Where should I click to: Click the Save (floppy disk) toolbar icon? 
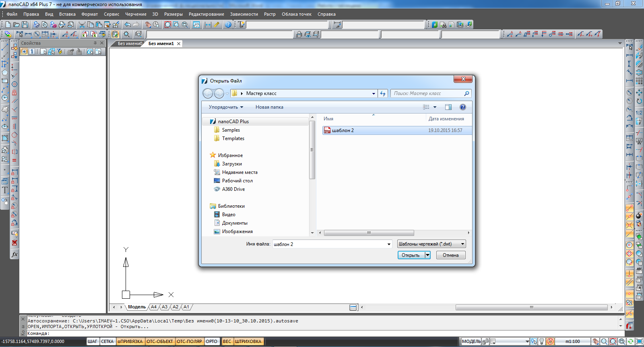25,25
